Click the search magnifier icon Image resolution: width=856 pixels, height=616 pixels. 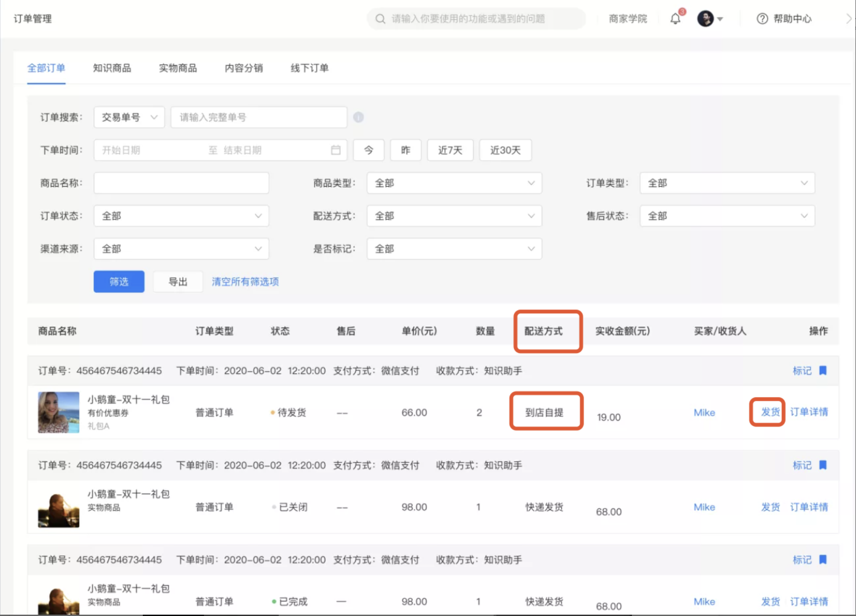click(380, 19)
